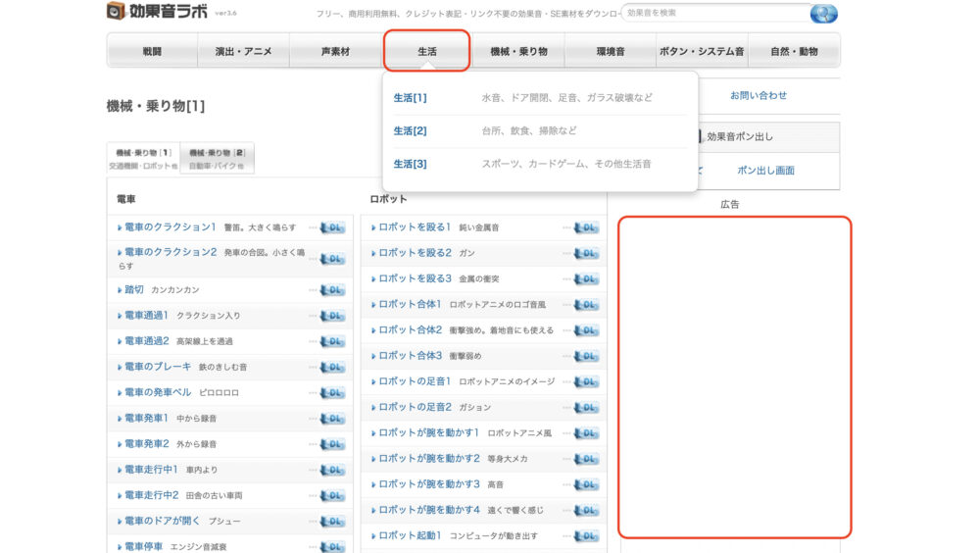Open the 生活 navigation menu
980x553 pixels.
point(426,51)
